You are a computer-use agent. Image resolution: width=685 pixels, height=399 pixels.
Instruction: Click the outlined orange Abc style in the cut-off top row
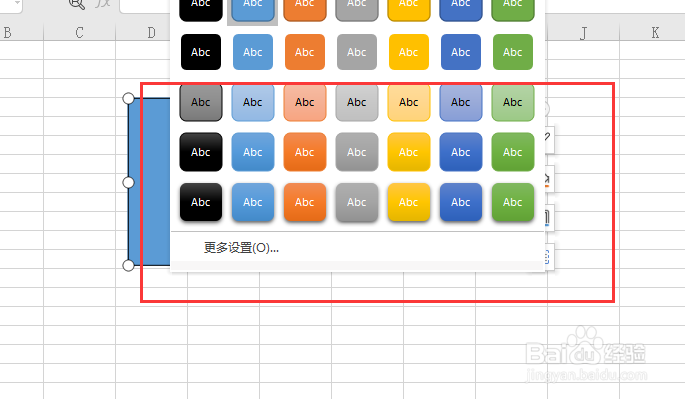304,10
